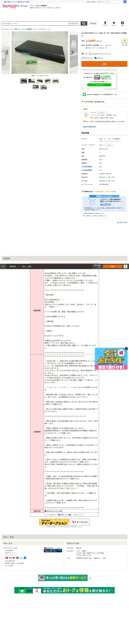Click 自動延長 label link
The image size is (129, 644).
[x=84, y=159]
